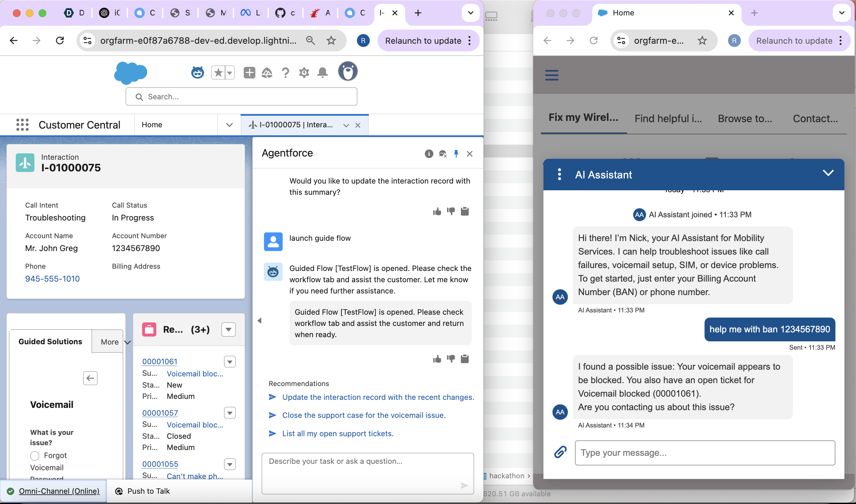Thumbs up the Guided Flow response

coord(437,359)
